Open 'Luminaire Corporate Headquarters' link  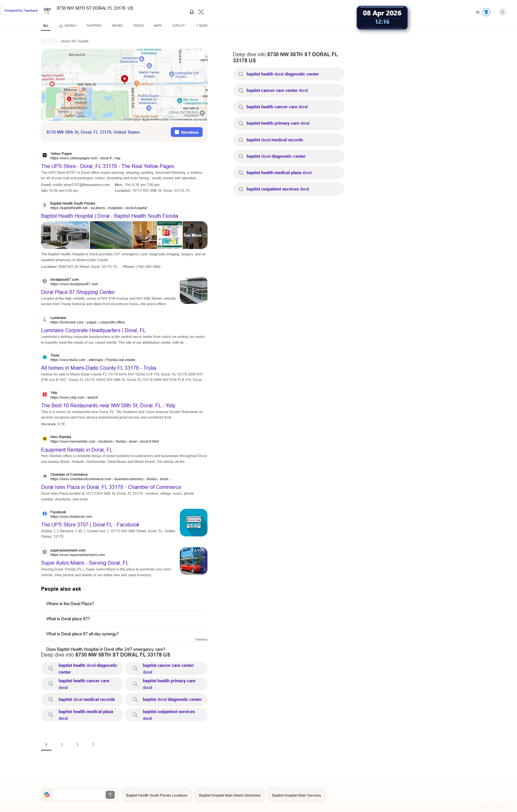(93, 331)
